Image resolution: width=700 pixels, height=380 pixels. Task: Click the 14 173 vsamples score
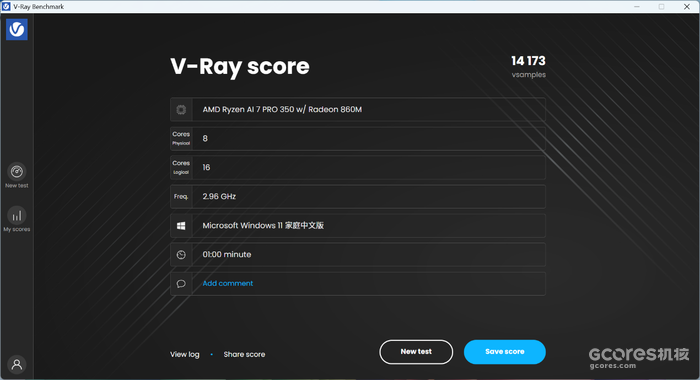pos(528,67)
